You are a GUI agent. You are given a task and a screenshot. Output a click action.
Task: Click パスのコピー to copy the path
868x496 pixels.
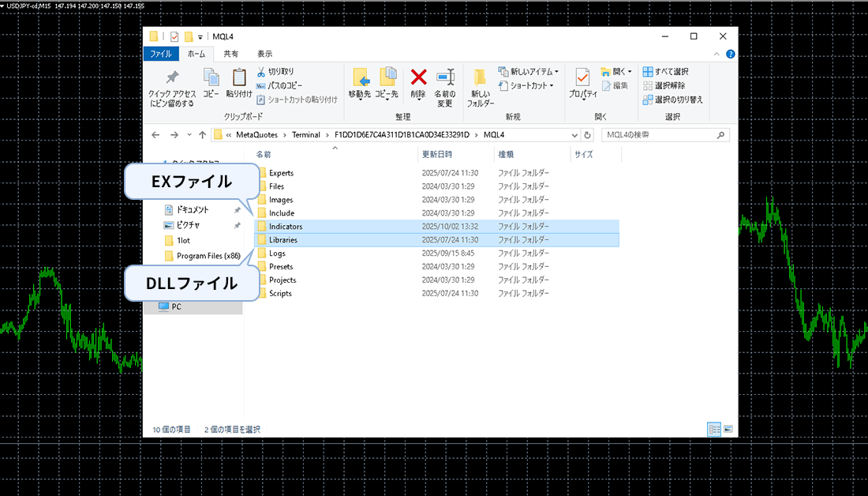[x=285, y=85]
